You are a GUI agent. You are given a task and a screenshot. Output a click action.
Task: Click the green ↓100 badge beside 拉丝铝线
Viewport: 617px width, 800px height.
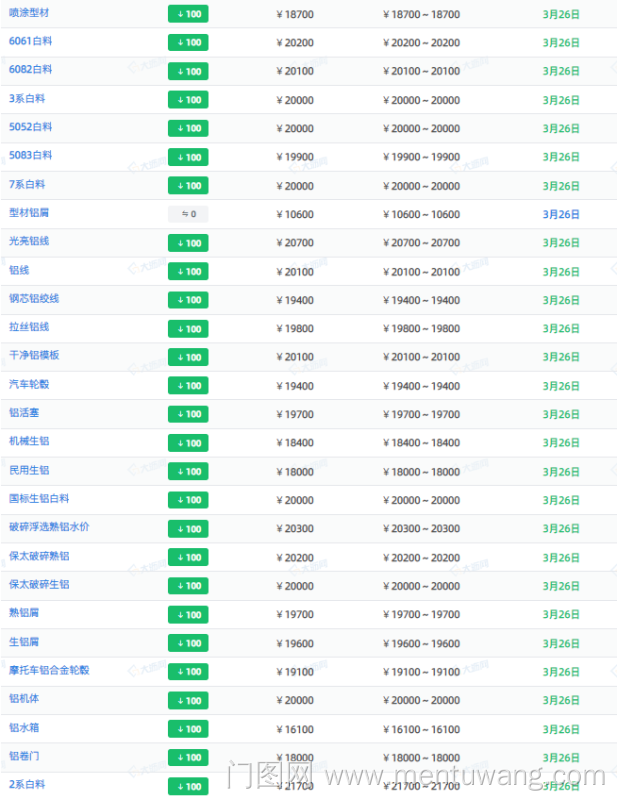coord(188,329)
